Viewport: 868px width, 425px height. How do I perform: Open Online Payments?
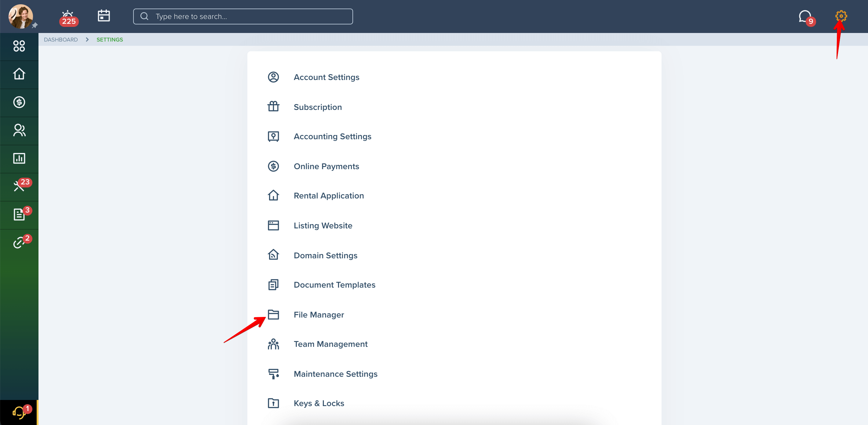(x=326, y=166)
